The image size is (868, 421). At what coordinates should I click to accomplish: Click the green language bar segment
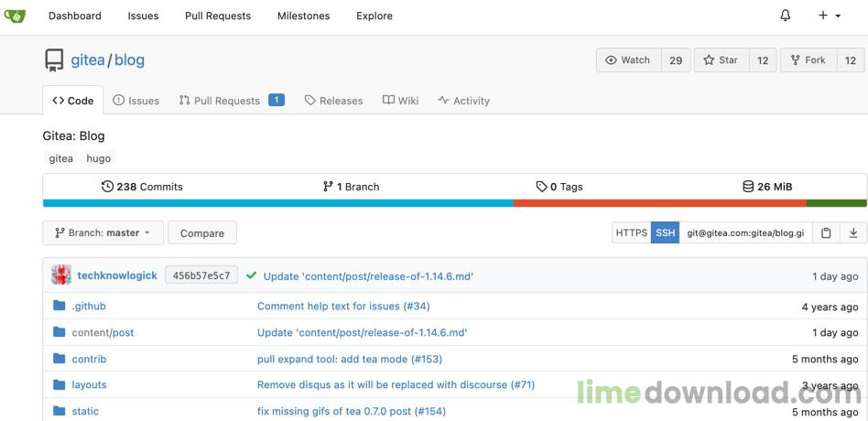coord(837,203)
